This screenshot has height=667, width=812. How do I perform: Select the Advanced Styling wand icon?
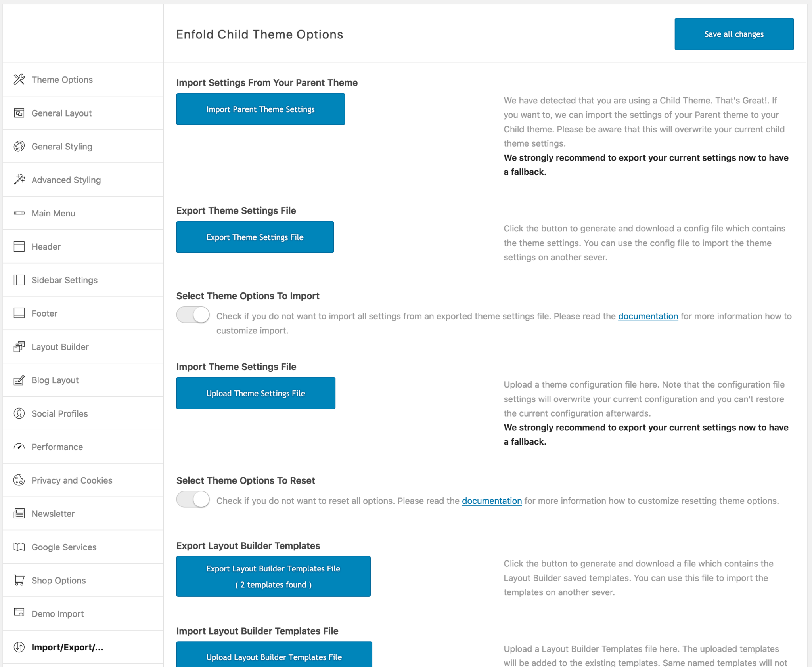[19, 180]
